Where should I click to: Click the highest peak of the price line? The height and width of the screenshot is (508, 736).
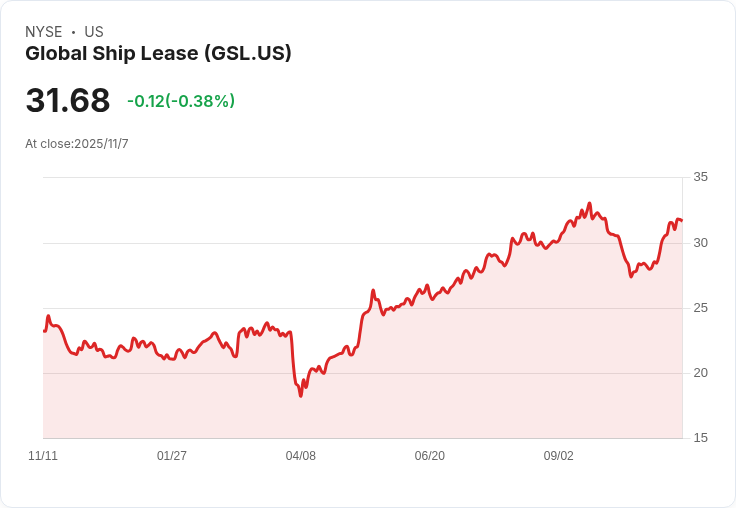[x=589, y=203]
